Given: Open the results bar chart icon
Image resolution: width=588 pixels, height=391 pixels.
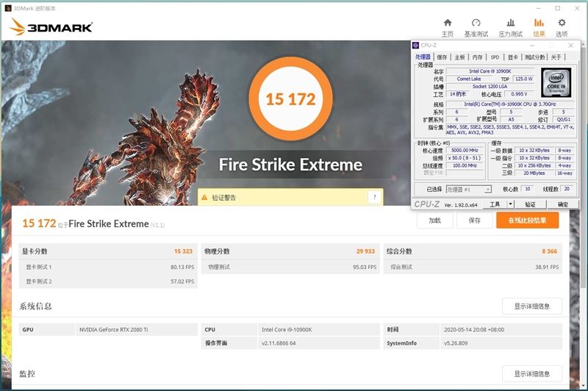Looking at the screenshot, I should click(x=539, y=23).
